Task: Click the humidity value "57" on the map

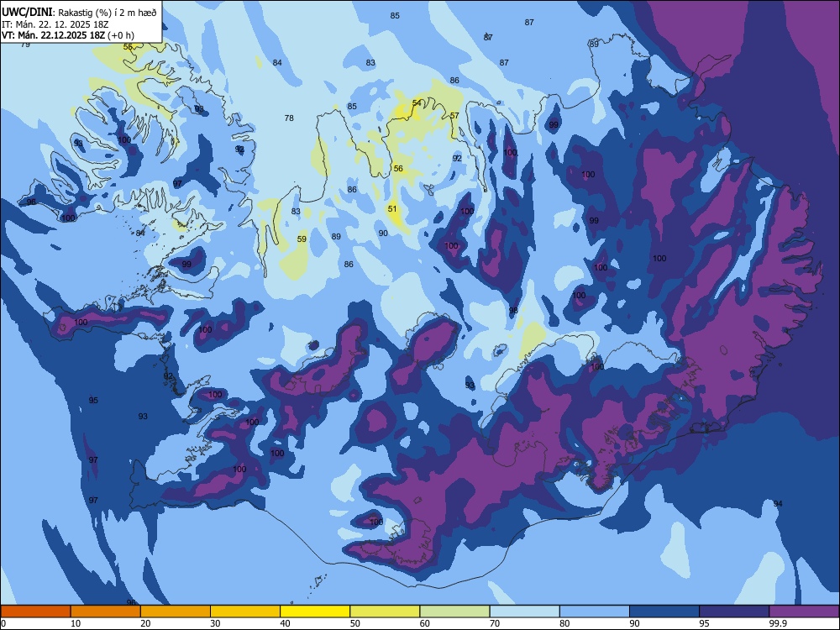Action: coord(454,116)
